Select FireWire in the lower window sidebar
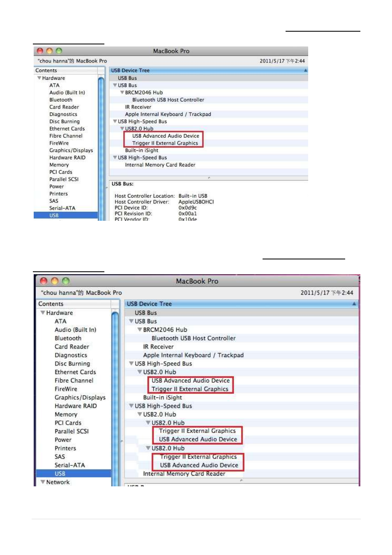The width and height of the screenshot is (392, 555). pyautogui.click(x=66, y=389)
